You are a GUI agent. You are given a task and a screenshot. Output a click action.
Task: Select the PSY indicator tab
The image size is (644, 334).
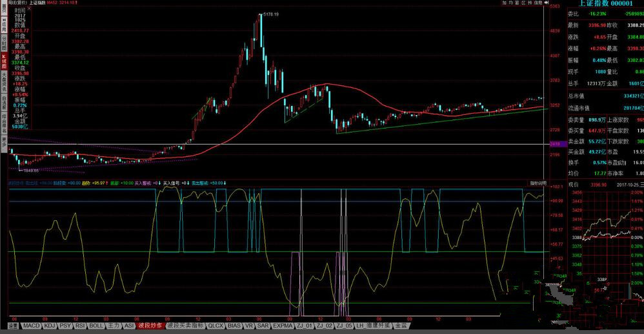[x=65, y=326]
